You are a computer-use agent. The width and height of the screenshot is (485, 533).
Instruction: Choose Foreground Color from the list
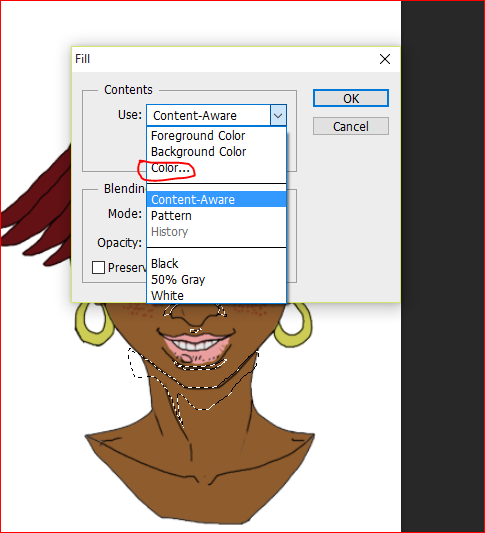point(216,136)
